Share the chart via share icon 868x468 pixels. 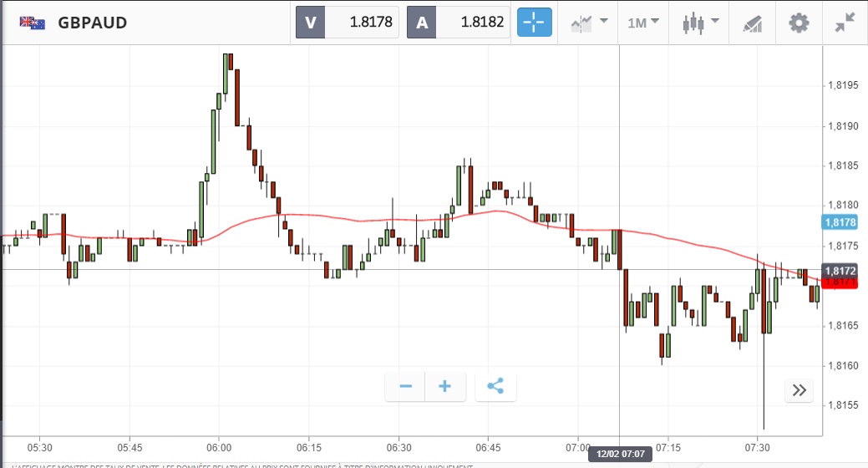coord(495,386)
